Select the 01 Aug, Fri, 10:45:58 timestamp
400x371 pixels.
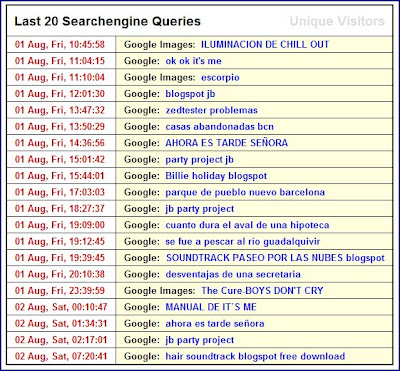click(60, 44)
